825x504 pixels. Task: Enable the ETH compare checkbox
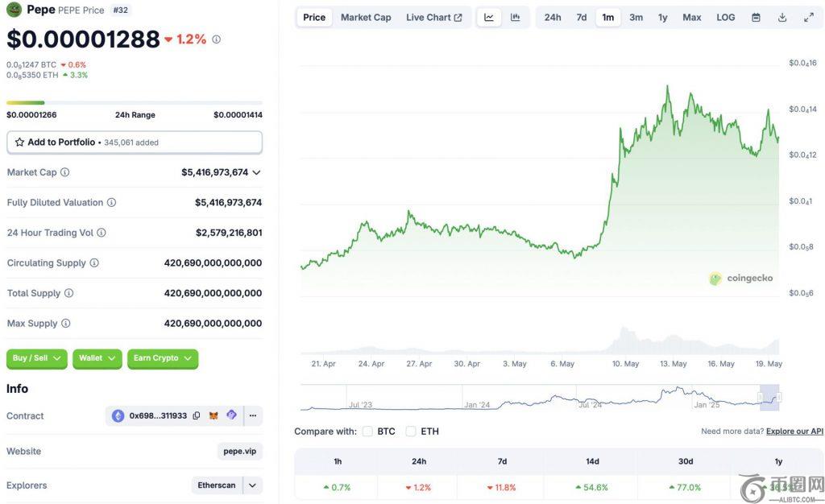tap(411, 432)
